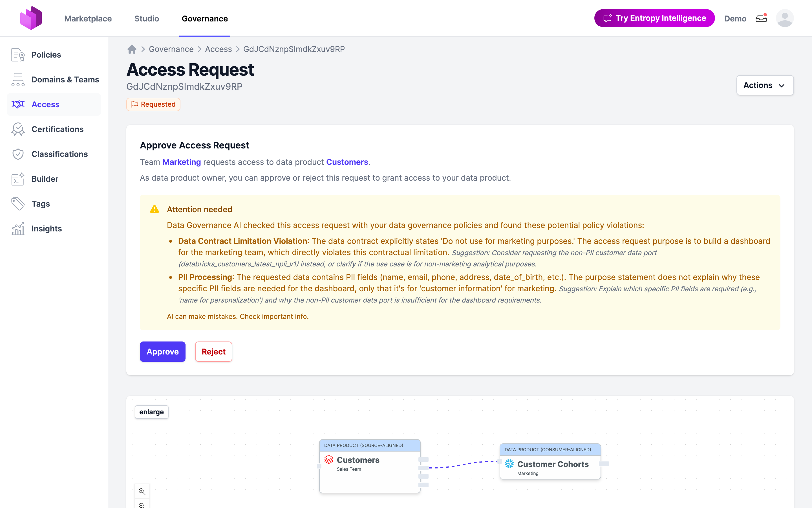812x508 pixels.
Task: Open the Builder sidebar icon
Action: coord(18,179)
